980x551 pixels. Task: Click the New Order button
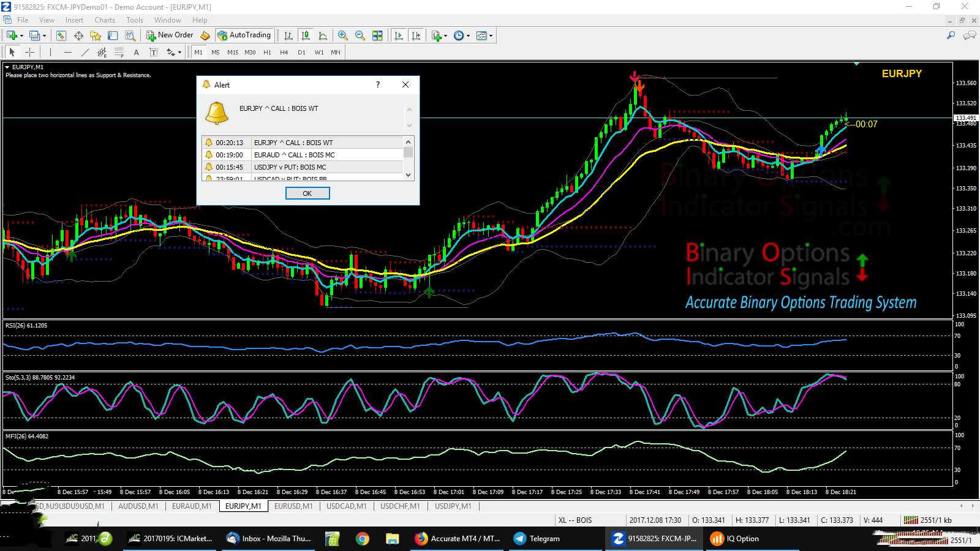pyautogui.click(x=170, y=35)
